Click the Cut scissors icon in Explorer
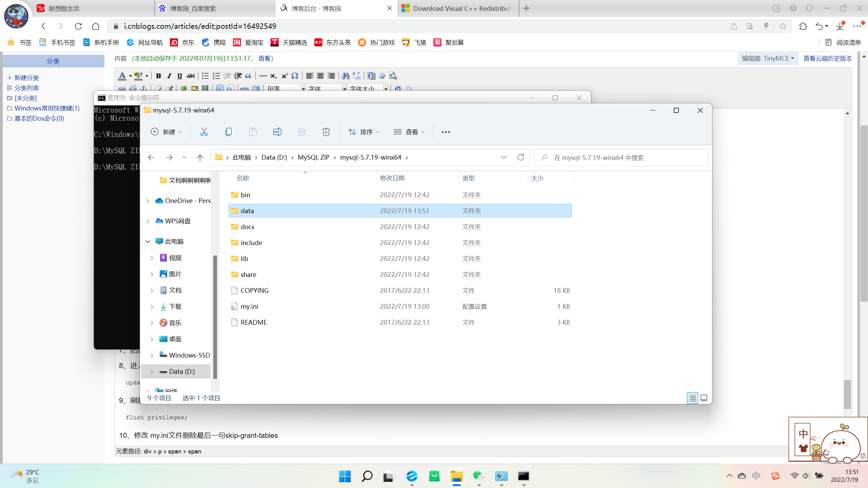 point(204,132)
